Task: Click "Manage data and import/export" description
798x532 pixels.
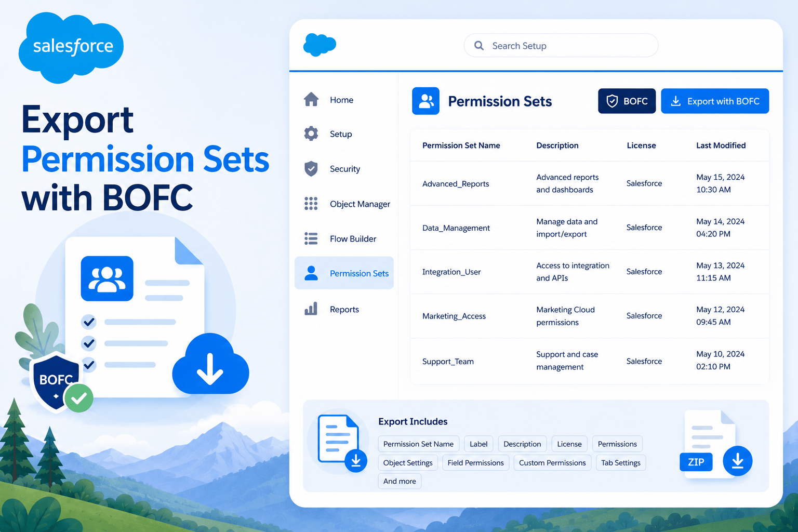Action: tap(567, 228)
